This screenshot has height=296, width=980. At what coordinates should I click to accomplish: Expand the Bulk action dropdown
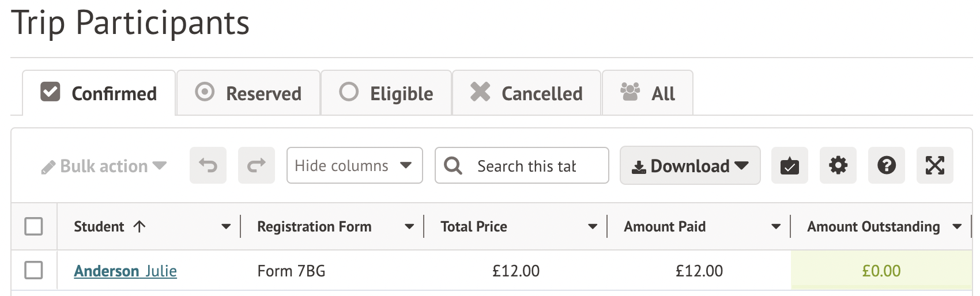[x=104, y=166]
